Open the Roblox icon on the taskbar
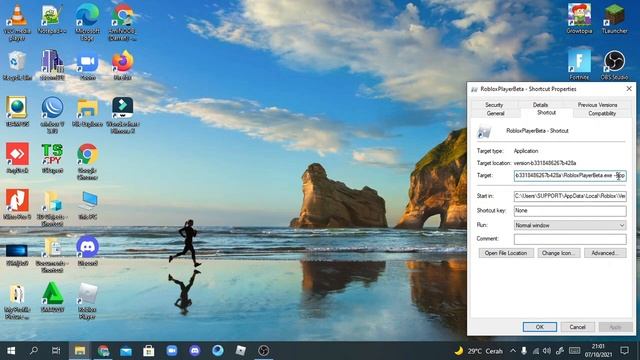 coord(241,351)
